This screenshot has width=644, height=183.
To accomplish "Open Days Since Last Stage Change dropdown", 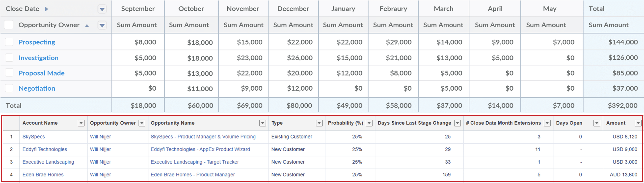I will click(x=457, y=123).
